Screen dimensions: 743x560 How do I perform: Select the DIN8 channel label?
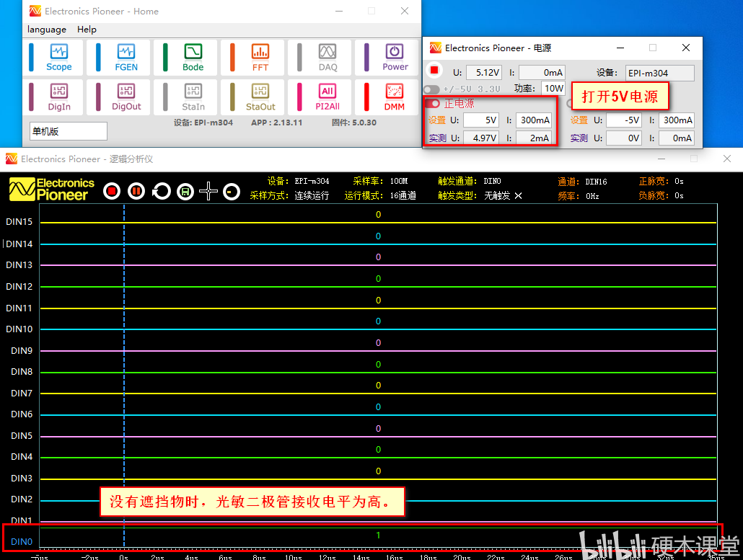(22, 372)
